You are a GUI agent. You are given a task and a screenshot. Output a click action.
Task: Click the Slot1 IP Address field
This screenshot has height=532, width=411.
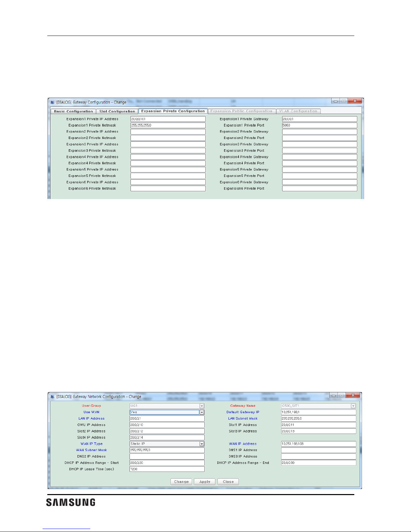point(319,425)
